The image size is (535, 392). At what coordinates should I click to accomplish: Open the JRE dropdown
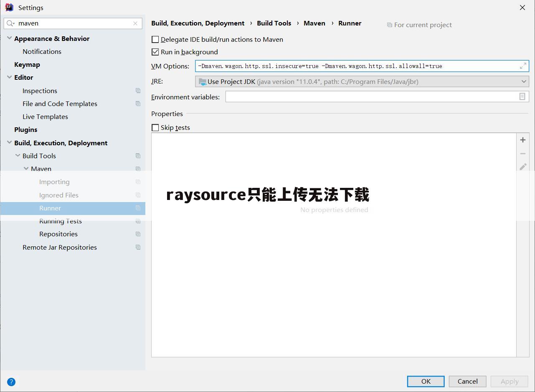[x=362, y=81]
